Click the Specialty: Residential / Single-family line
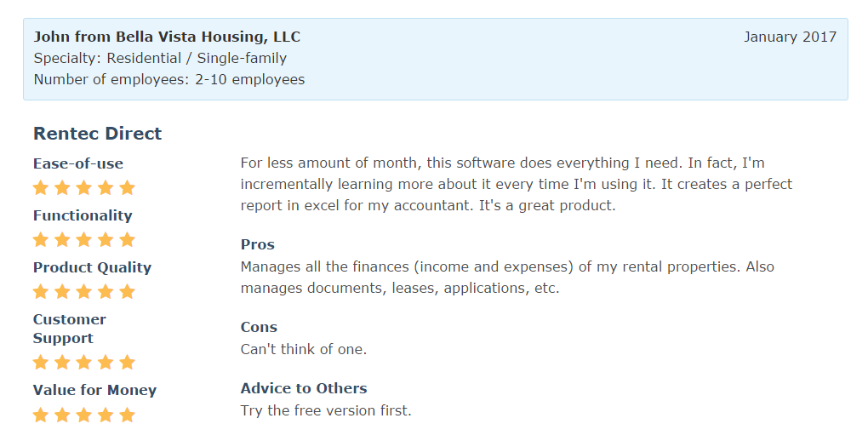 point(160,58)
